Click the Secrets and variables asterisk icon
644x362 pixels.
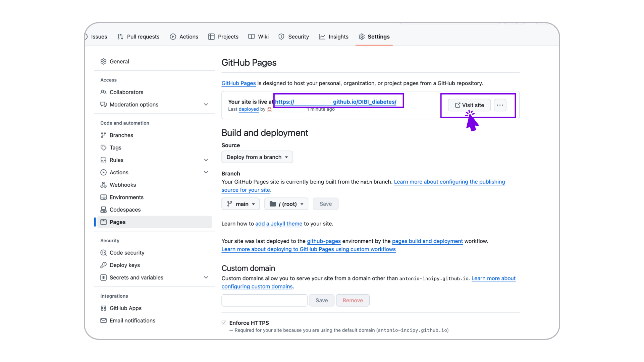103,278
